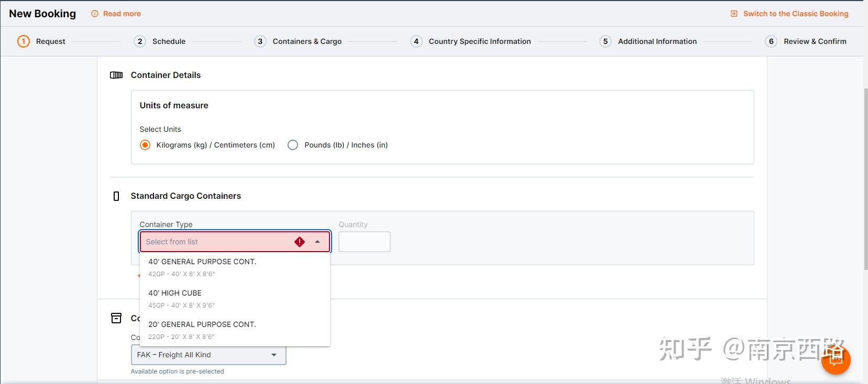This screenshot has width=868, height=384.
Task: Choose 20' GENERAL PURPOSE CONT. option
Action: click(235, 330)
